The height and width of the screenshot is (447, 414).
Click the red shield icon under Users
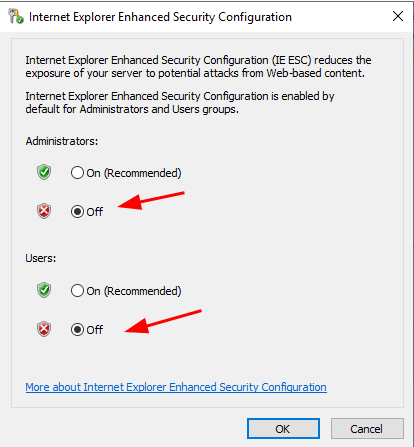coord(44,329)
